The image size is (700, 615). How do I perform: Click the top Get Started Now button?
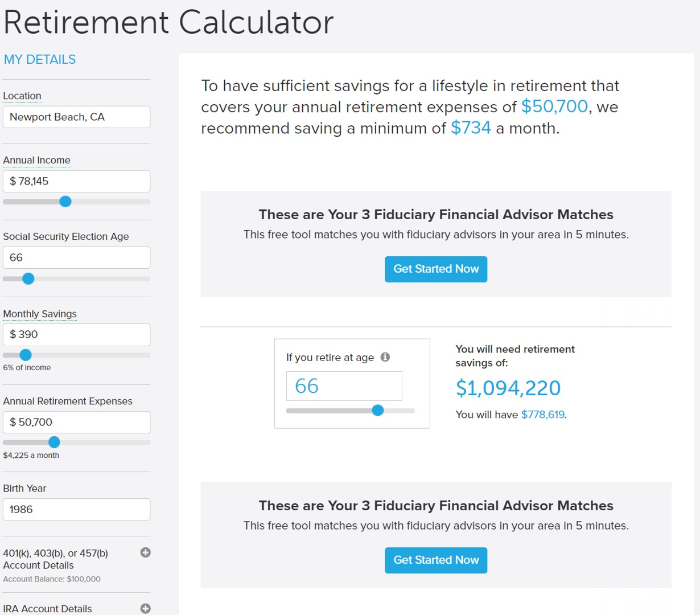point(436,269)
